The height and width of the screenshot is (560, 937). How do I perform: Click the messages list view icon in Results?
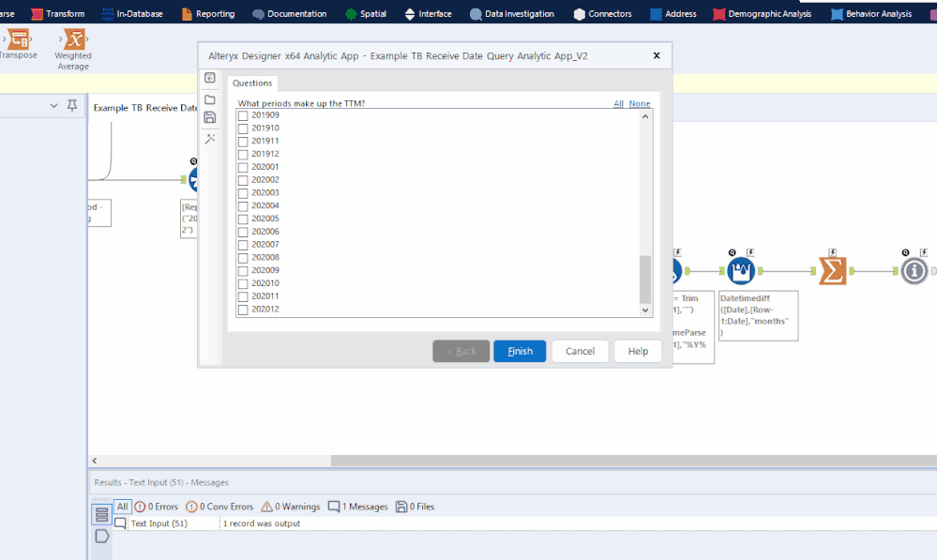pos(101,514)
